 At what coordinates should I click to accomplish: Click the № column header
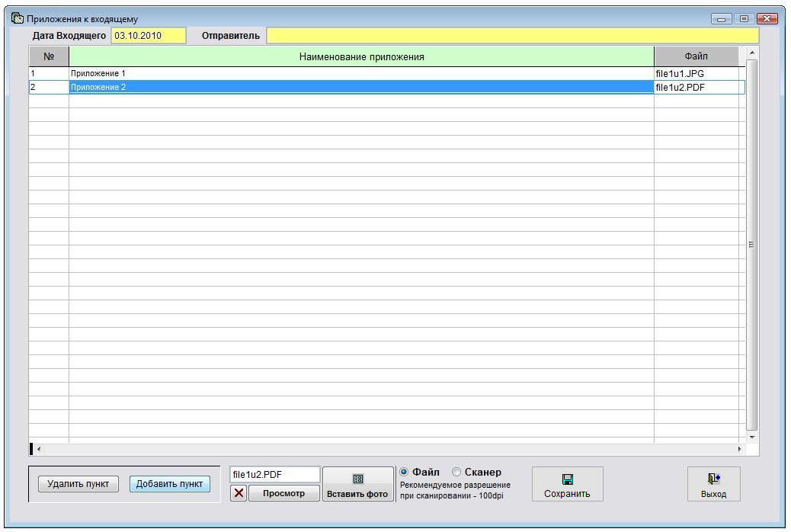tap(49, 56)
